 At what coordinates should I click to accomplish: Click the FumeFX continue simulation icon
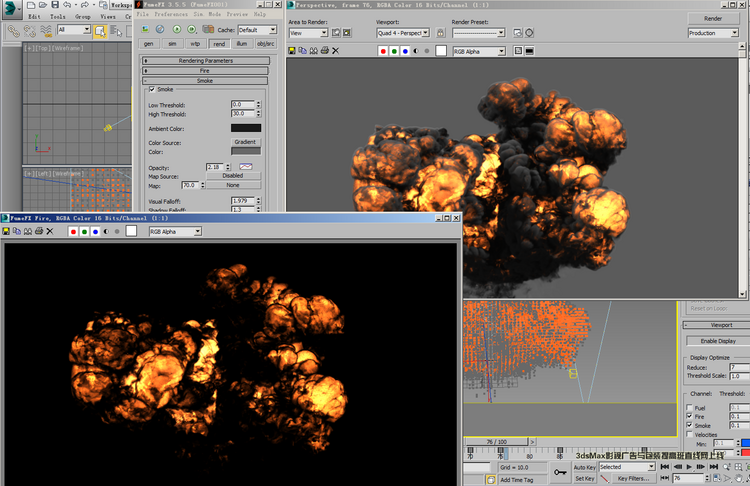[191, 29]
